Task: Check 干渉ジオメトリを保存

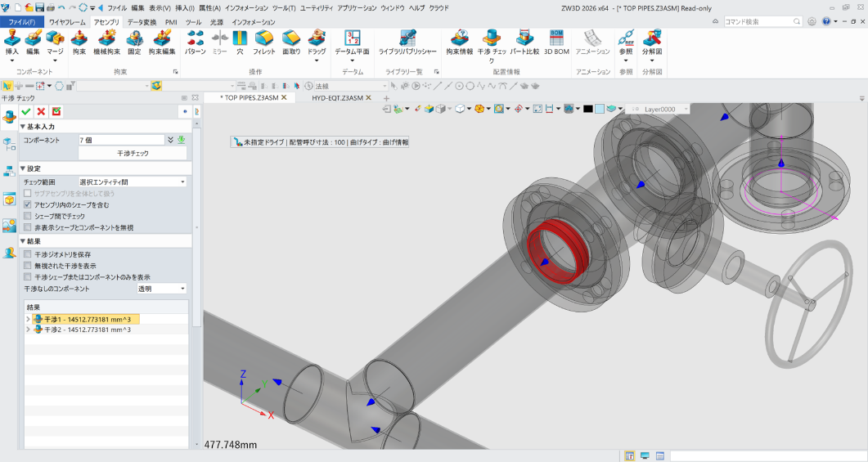Action: point(28,254)
